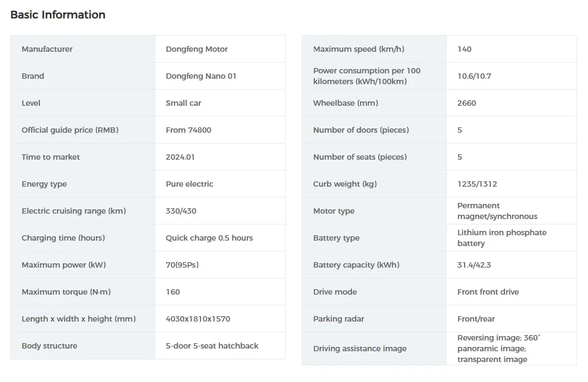The image size is (588, 382).
Task: Select the Quick charge 0.5 hours cell
Action: 209,238
